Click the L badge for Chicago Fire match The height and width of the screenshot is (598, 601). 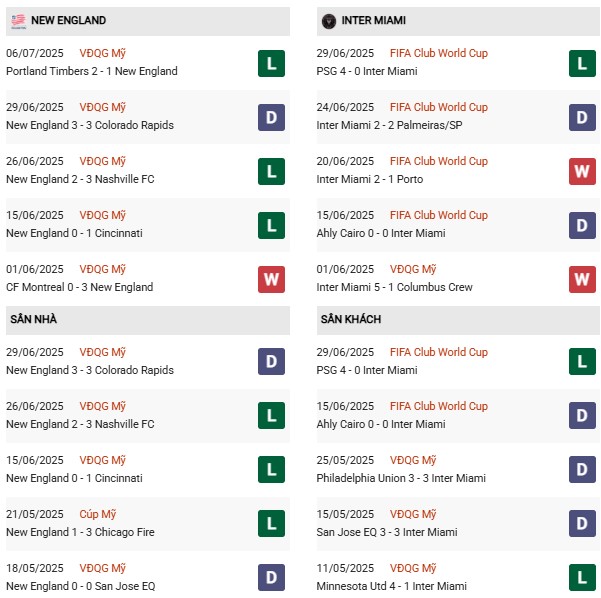(270, 524)
